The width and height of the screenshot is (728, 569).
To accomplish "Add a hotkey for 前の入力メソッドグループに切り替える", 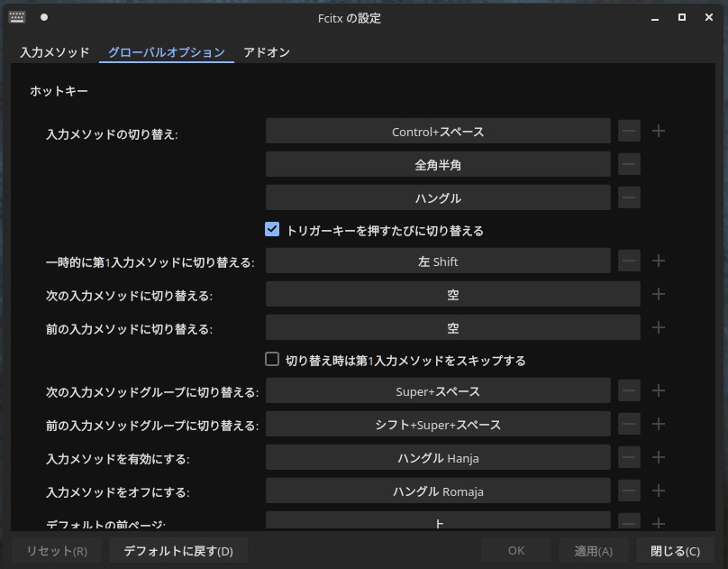I will pos(659,424).
